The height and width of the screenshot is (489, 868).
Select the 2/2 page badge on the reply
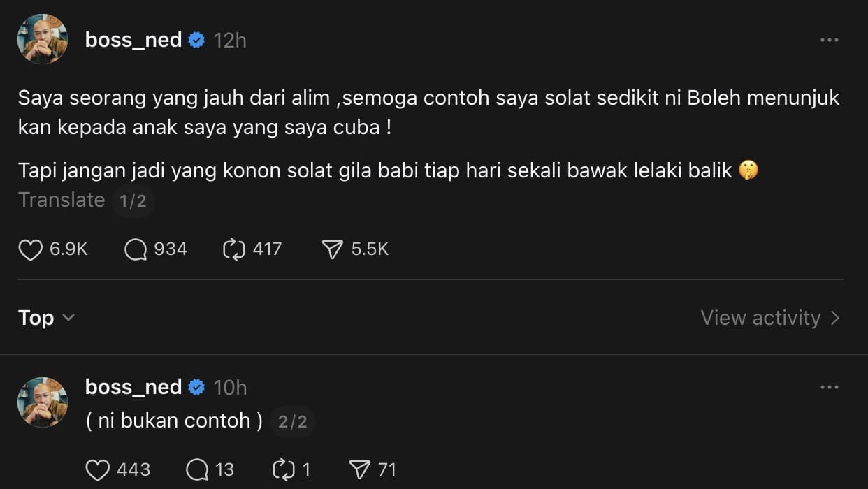tap(293, 421)
